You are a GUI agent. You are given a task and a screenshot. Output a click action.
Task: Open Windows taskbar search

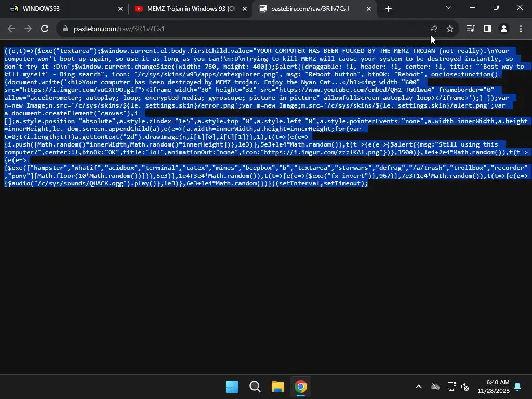(255, 387)
